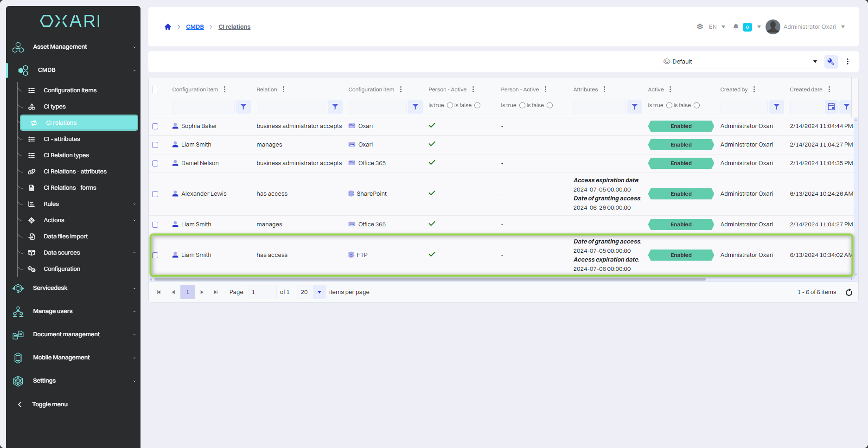Expand the items per page dropdown
Image resolution: width=868 pixels, height=448 pixels.
(319, 292)
